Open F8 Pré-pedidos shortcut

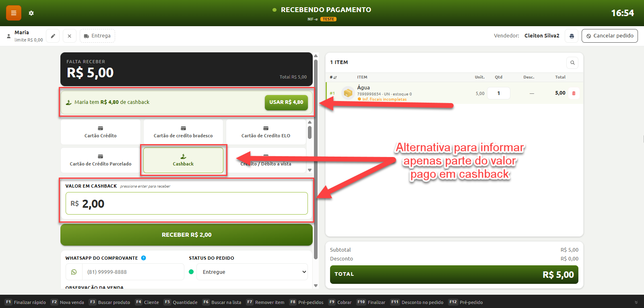click(306, 302)
